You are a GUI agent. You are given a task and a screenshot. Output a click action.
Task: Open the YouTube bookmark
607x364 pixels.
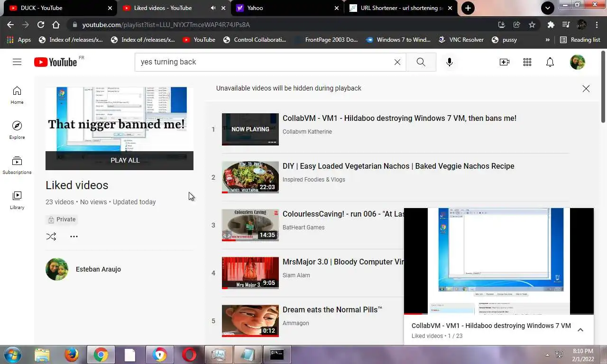point(199,40)
